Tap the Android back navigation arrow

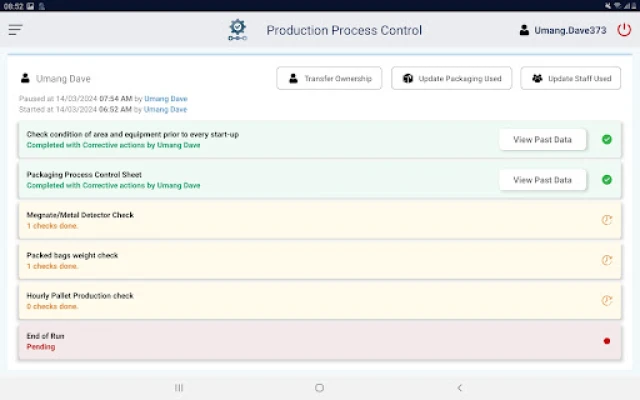(x=459, y=388)
